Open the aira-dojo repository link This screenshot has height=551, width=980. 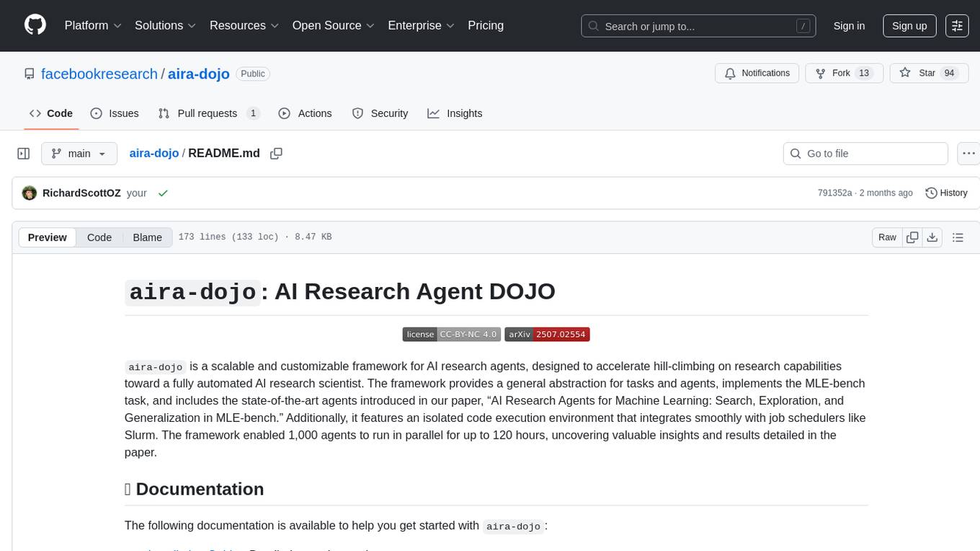click(x=199, y=74)
